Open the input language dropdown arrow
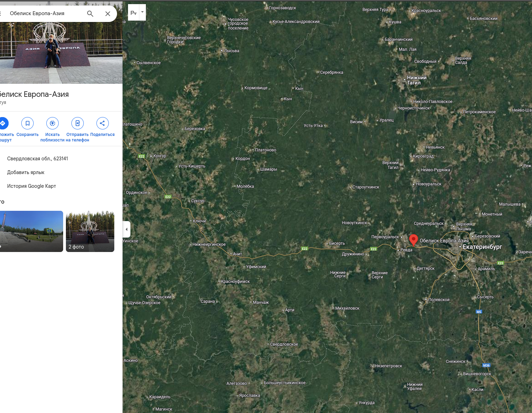532x413 pixels. tap(142, 12)
